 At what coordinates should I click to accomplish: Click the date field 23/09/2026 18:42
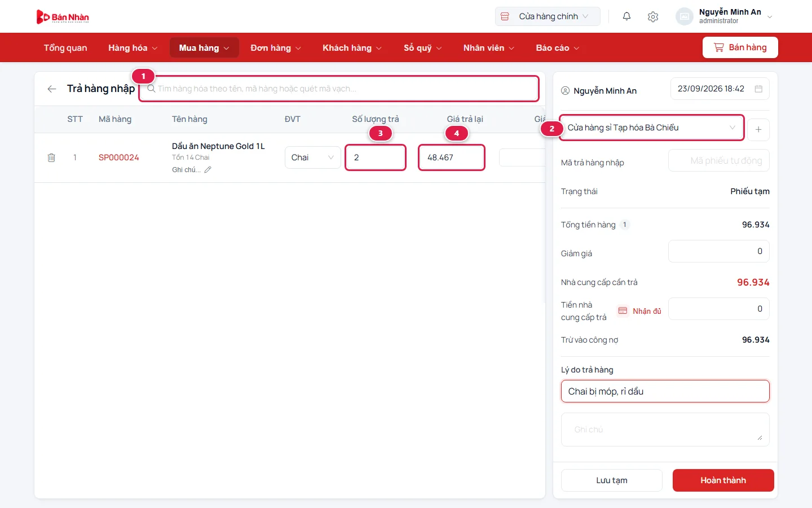[720, 89]
